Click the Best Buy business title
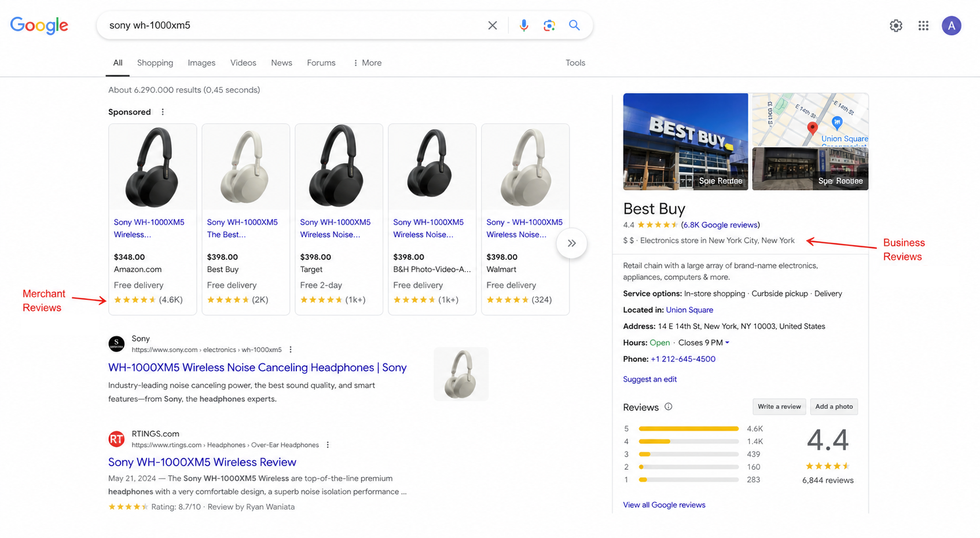Image resolution: width=980 pixels, height=538 pixels. pyautogui.click(x=654, y=208)
